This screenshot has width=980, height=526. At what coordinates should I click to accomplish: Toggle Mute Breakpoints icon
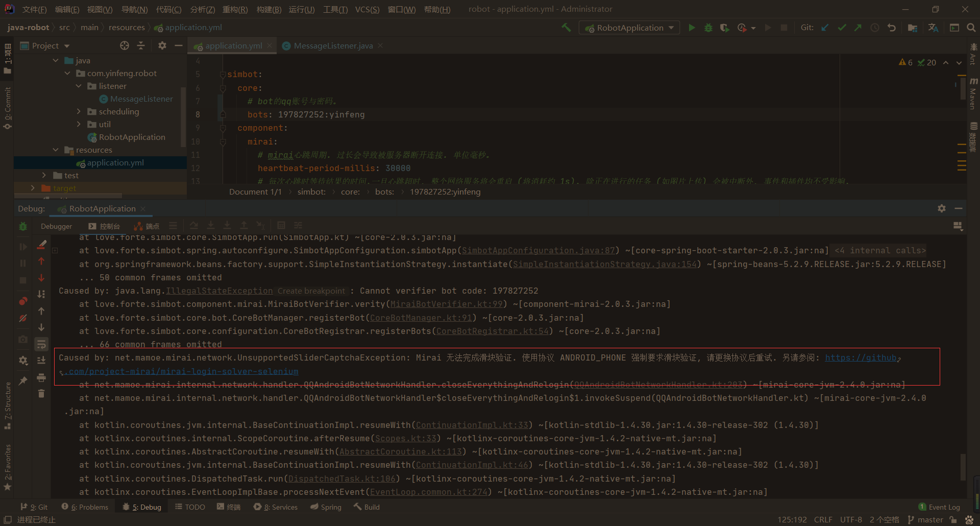click(x=23, y=318)
